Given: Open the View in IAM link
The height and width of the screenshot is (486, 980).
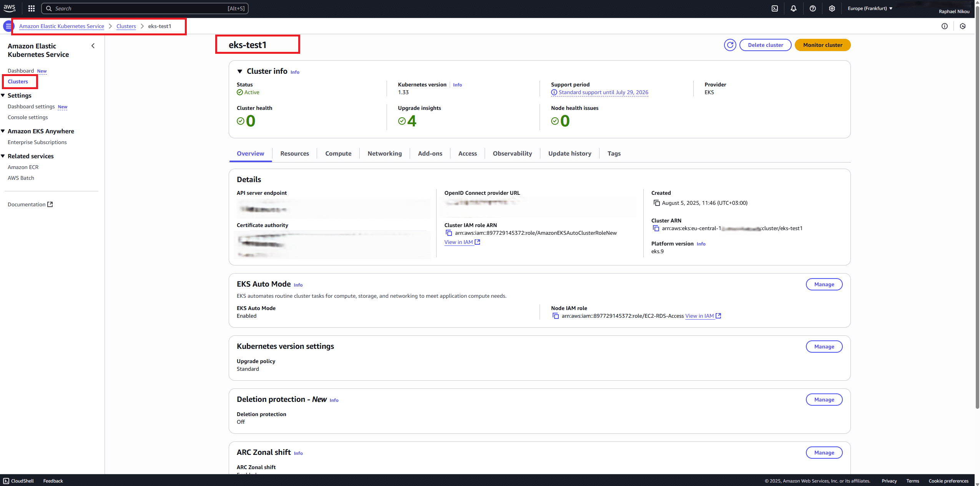Looking at the screenshot, I should pyautogui.click(x=459, y=242).
